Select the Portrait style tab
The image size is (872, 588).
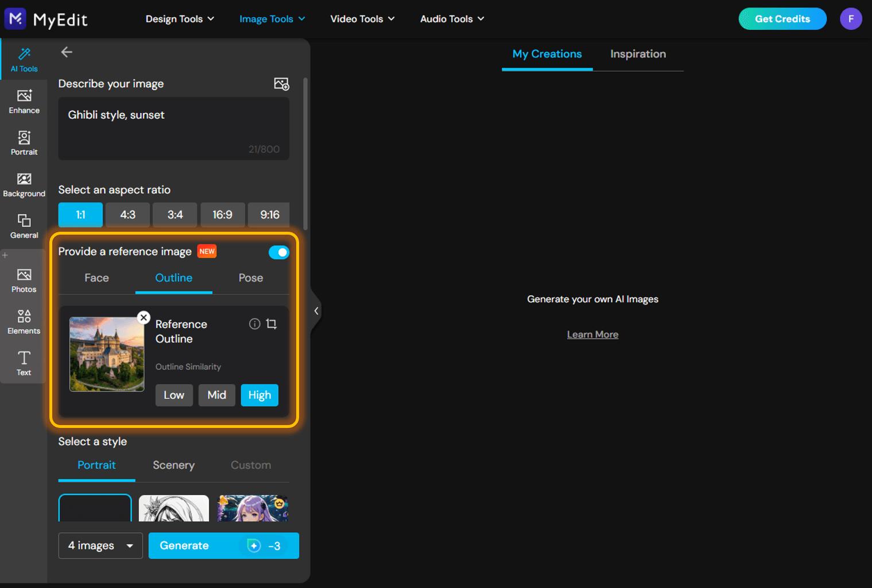[96, 465]
